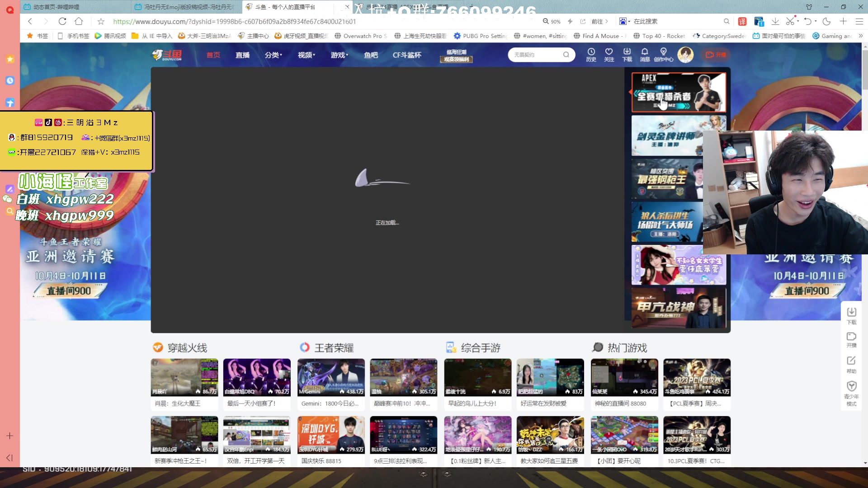
Task: Open the 书签 bookmarks menu
Action: [x=38, y=36]
